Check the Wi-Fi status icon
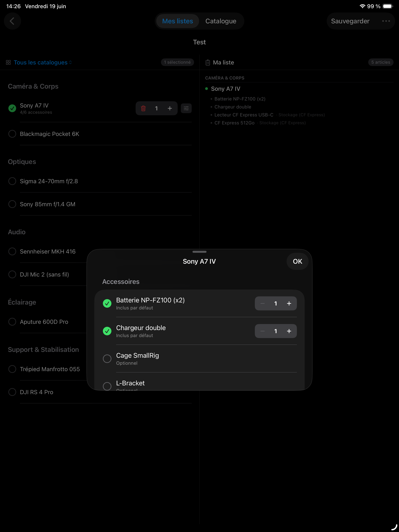This screenshot has height=532, width=399. [x=362, y=6]
